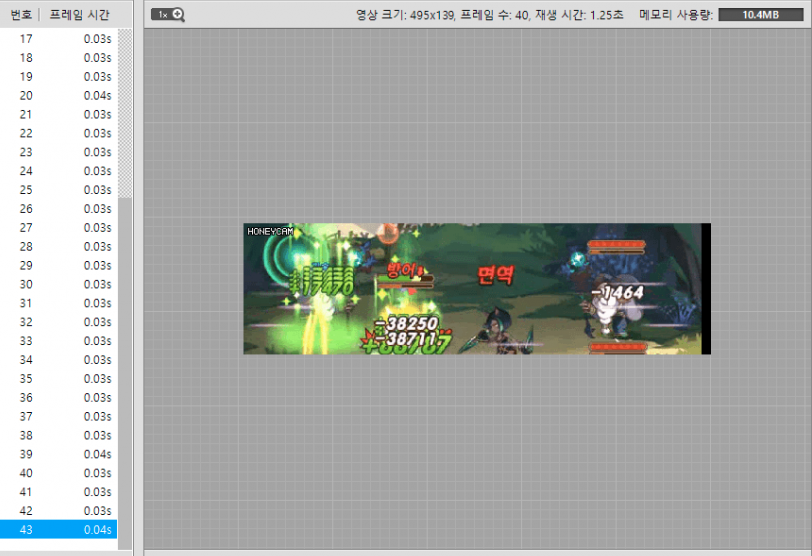Click the 1x zoom magnifier button
The image size is (812, 556).
pyautogui.click(x=168, y=14)
